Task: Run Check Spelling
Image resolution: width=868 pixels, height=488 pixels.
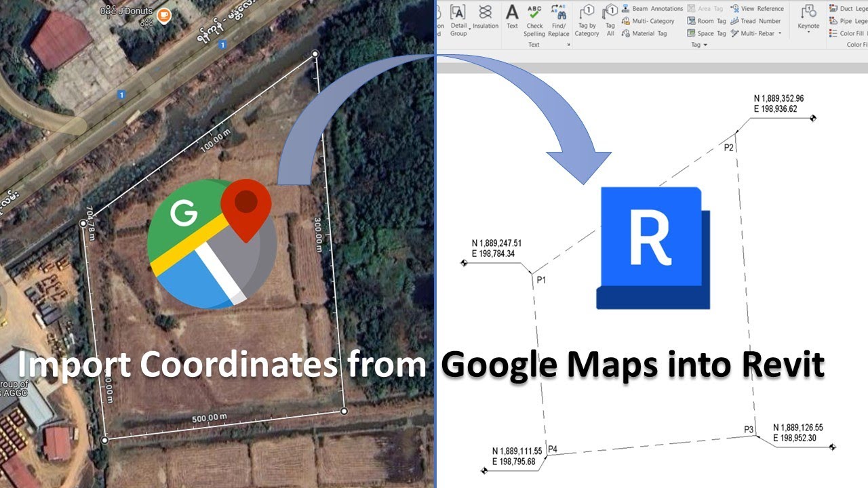Action: [534, 20]
